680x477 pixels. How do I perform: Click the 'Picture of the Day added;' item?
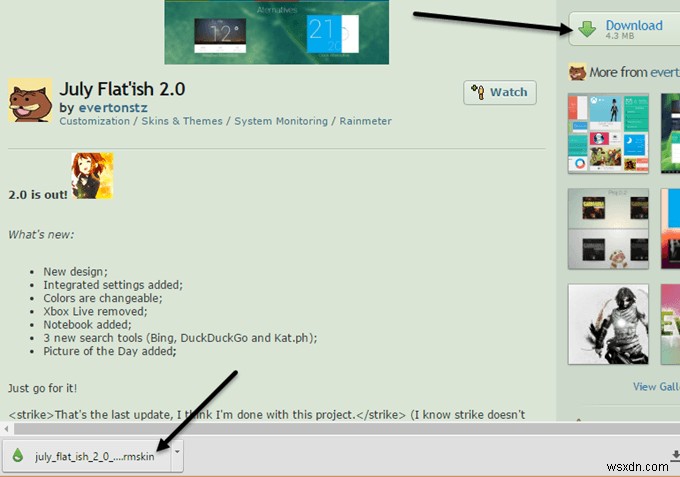tap(110, 351)
